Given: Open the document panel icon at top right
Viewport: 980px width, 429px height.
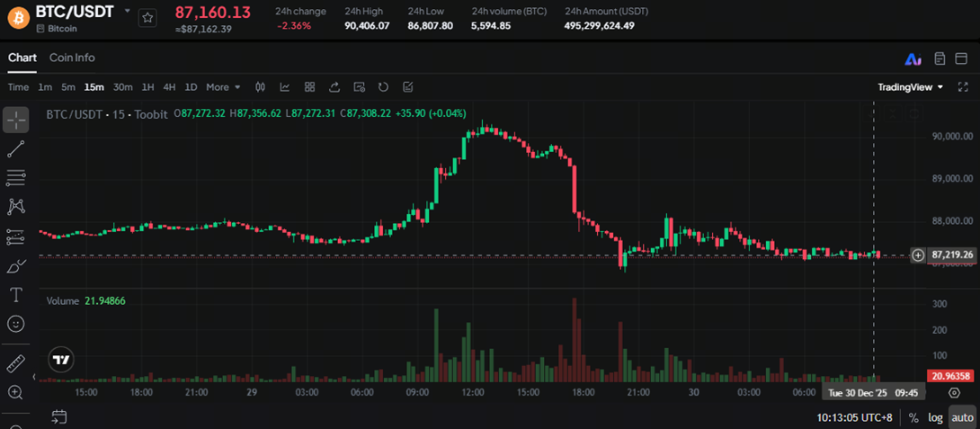Looking at the screenshot, I should 940,58.
